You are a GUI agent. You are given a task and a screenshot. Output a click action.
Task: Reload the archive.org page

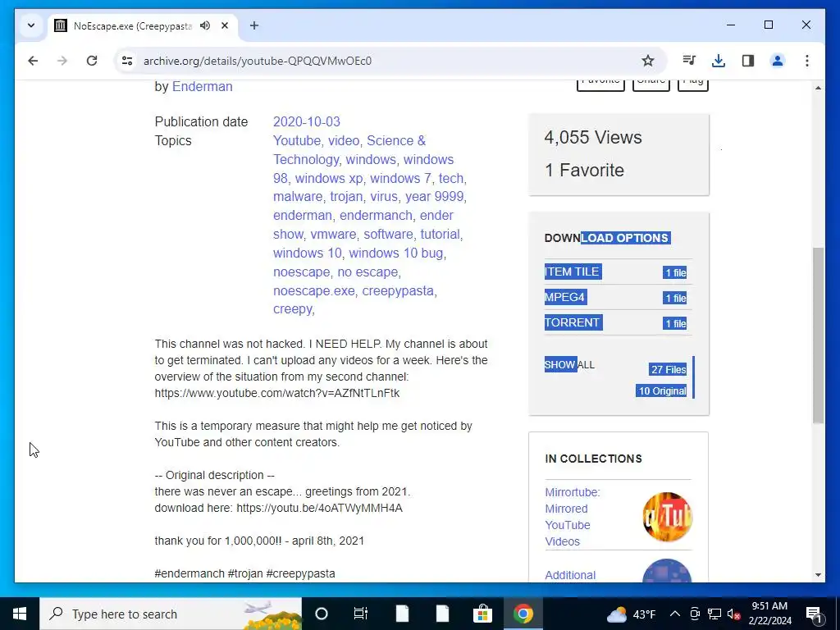[x=92, y=61]
